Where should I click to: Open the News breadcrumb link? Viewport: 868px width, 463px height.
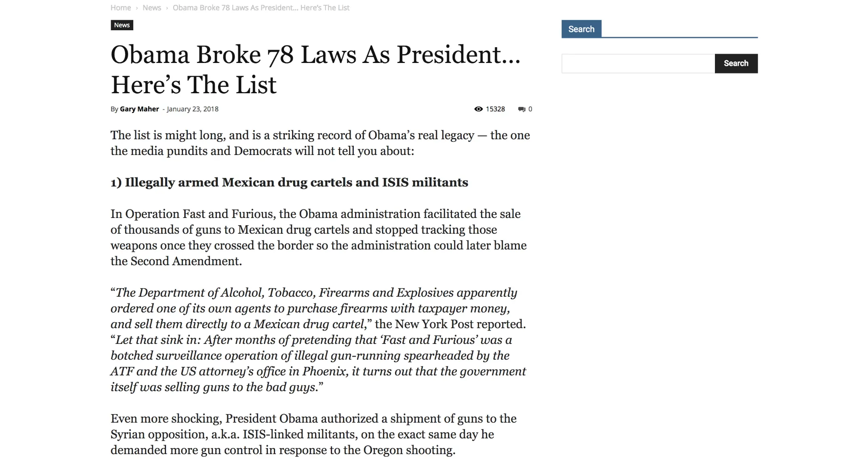coord(151,8)
